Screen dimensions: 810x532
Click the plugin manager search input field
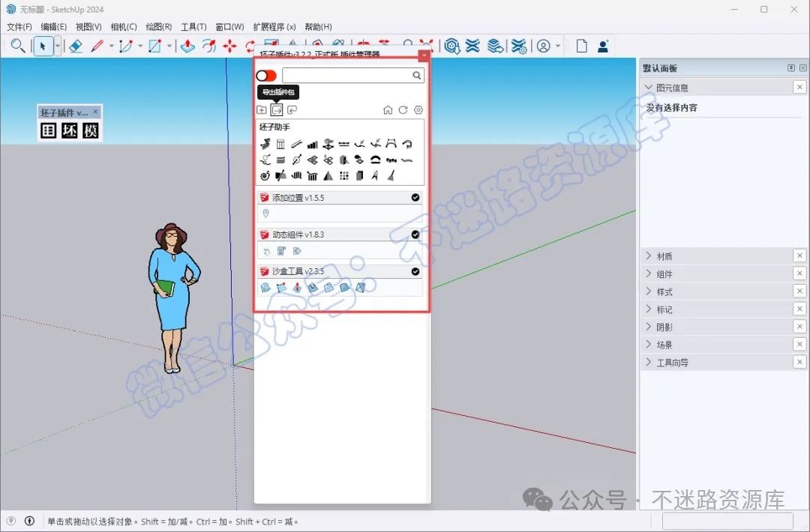tap(353, 76)
